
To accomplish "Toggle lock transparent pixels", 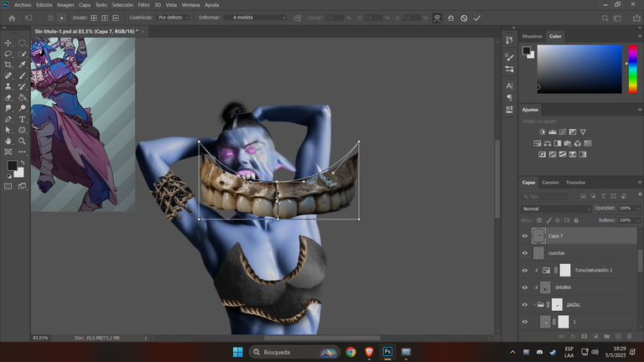I will click(x=539, y=220).
